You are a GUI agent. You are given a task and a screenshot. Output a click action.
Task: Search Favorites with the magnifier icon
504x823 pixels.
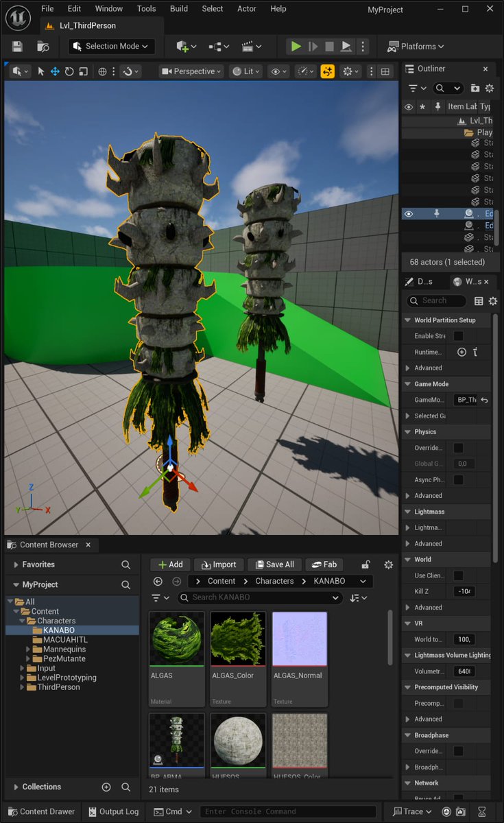tap(125, 564)
